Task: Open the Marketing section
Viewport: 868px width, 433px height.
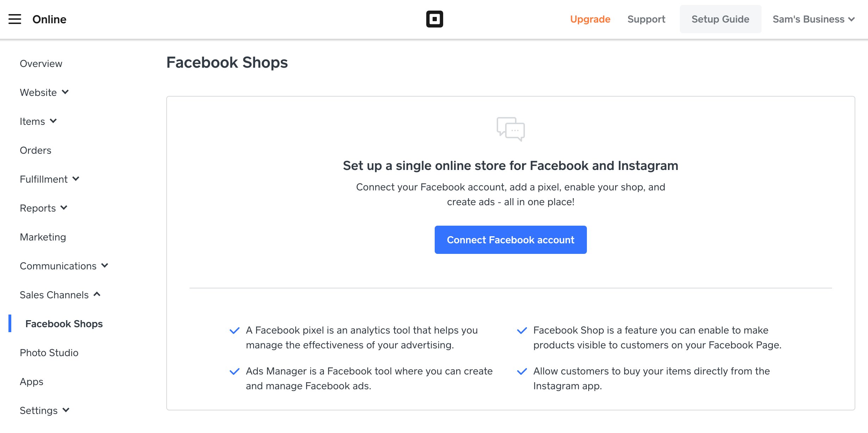Action: tap(43, 237)
